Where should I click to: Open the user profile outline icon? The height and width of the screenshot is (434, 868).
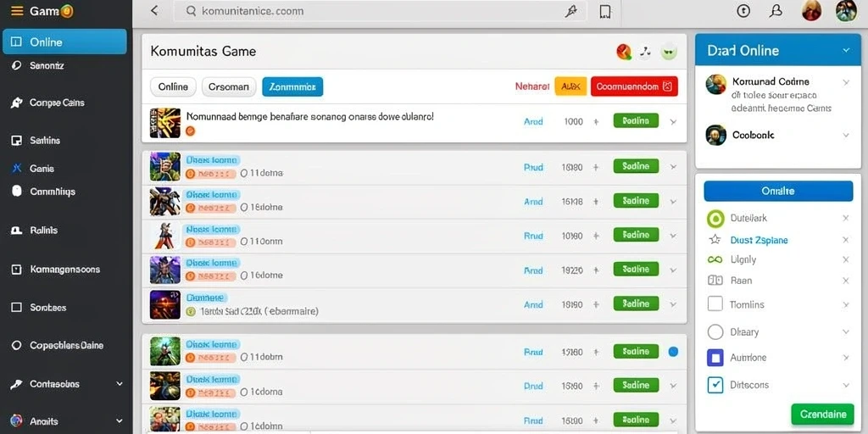pos(776,10)
